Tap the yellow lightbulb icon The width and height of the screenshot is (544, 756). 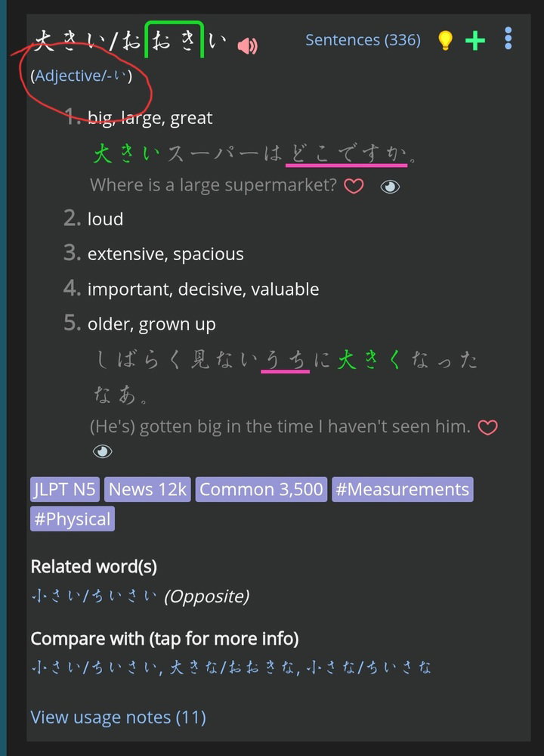[445, 40]
